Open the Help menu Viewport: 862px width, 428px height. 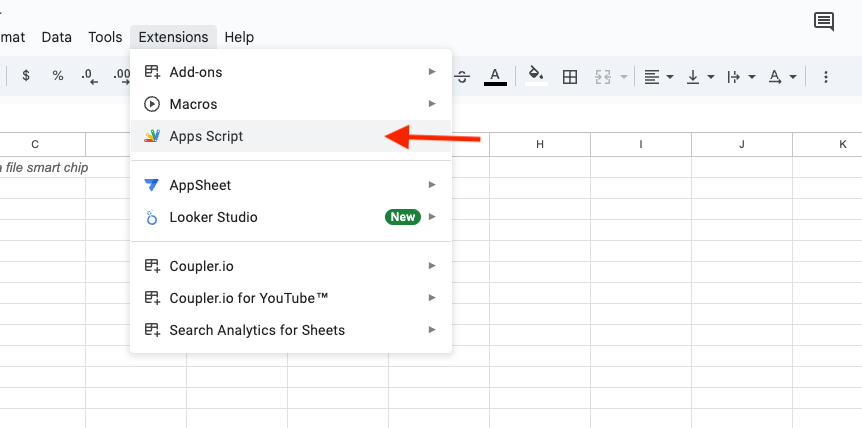click(x=239, y=37)
